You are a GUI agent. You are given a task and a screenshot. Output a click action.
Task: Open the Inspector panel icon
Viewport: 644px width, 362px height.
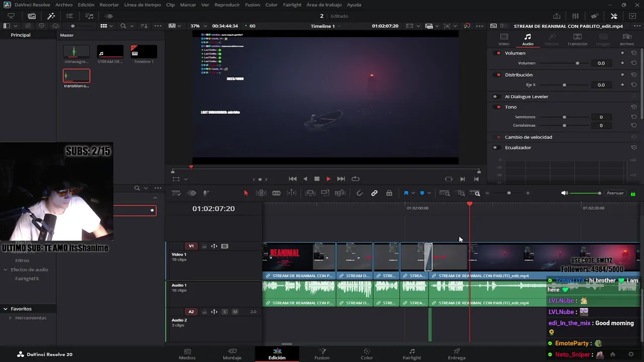(614, 16)
